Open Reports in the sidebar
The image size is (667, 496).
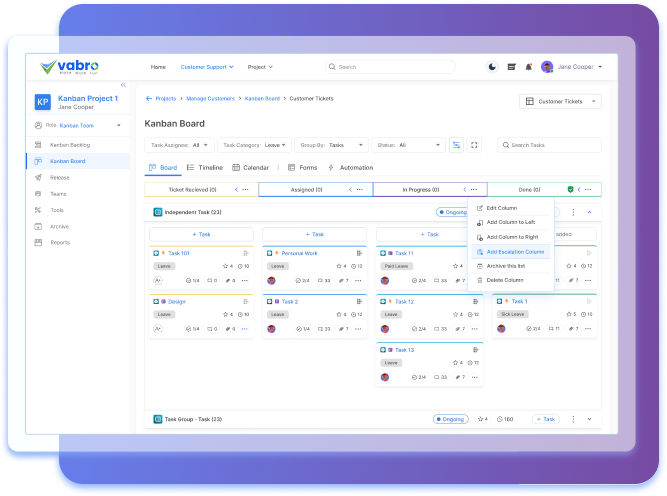[60, 242]
